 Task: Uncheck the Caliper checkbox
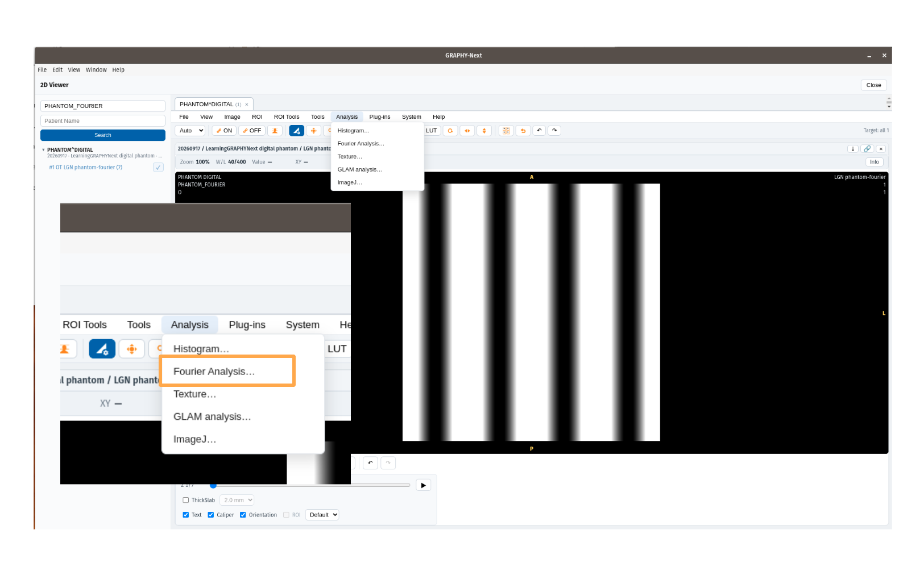[x=210, y=515]
